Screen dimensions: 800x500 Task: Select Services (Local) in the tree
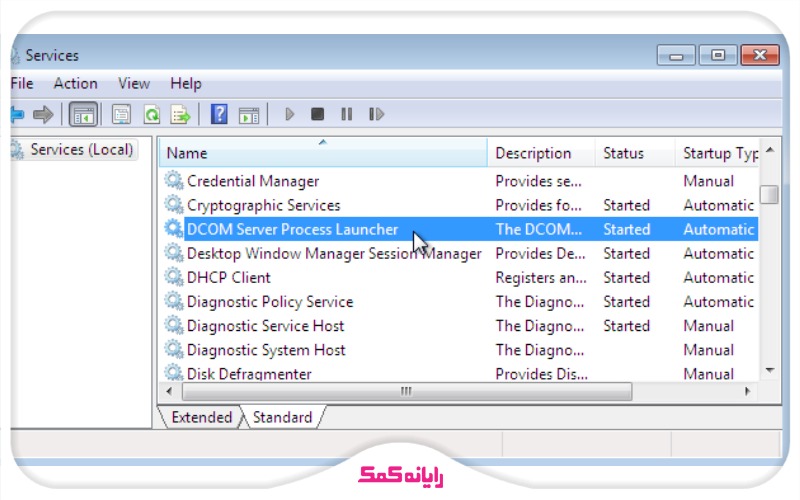(x=81, y=150)
